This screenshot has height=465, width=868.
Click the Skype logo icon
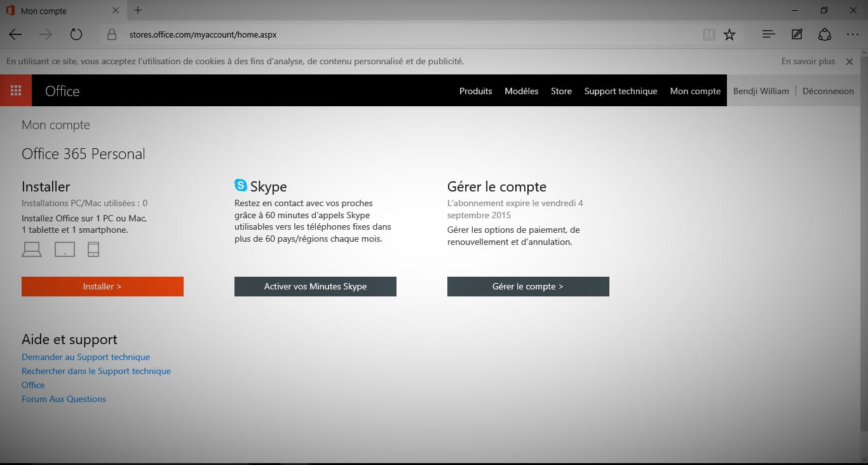[x=241, y=185]
